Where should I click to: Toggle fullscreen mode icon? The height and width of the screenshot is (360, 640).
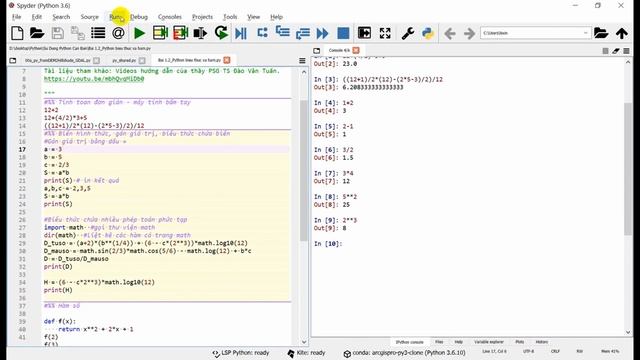[x=385, y=33]
